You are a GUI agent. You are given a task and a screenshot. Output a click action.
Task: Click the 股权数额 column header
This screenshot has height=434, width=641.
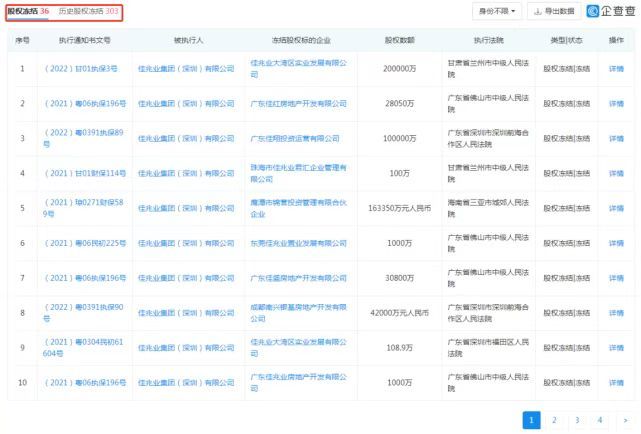[399, 40]
